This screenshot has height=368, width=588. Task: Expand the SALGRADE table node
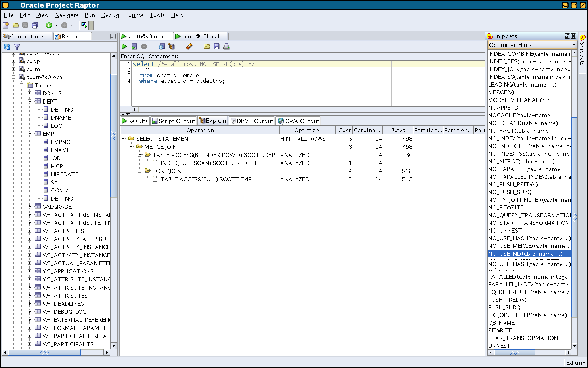29,206
